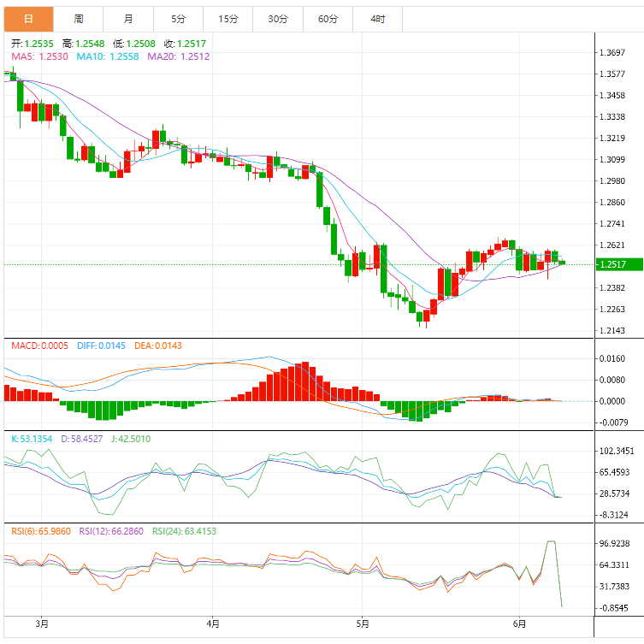Viewport: 644px width, 644px height.
Task: Click the 收: 1.2517 close value
Action: [x=185, y=44]
